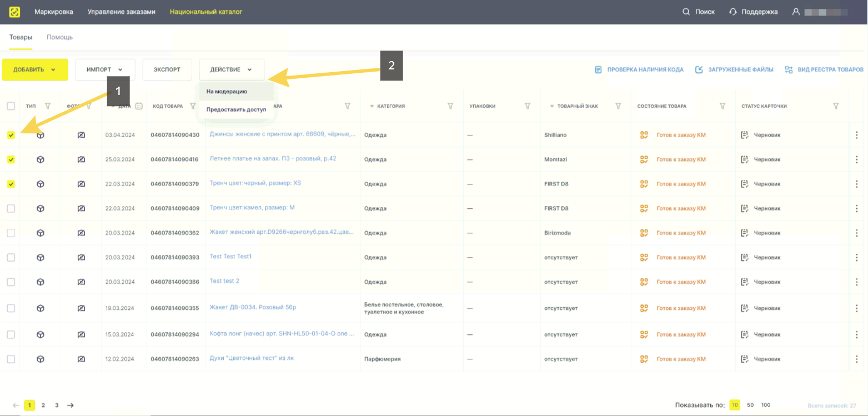The image size is (868, 416).
Task: Click filter icon in Товарный знак column
Action: [618, 106]
